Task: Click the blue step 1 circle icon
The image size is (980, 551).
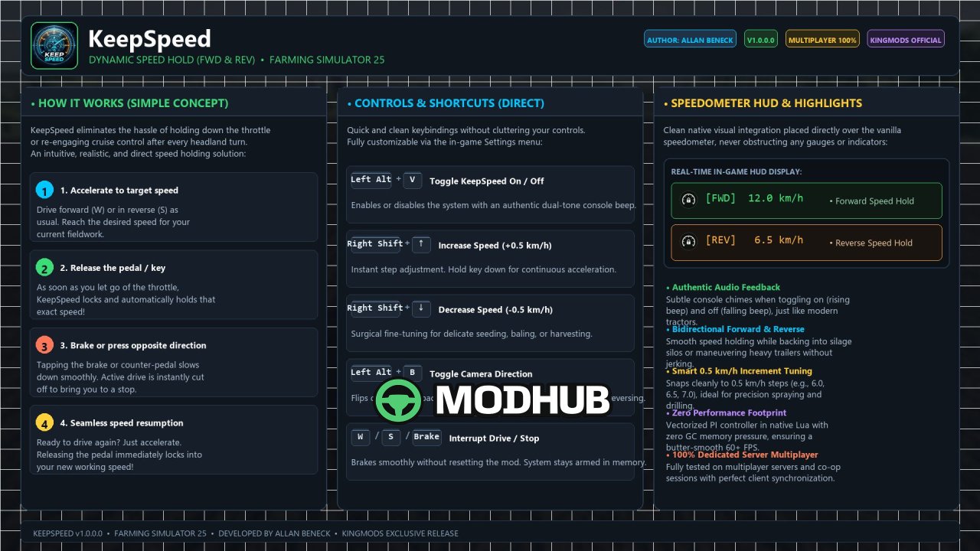Action: [44, 190]
